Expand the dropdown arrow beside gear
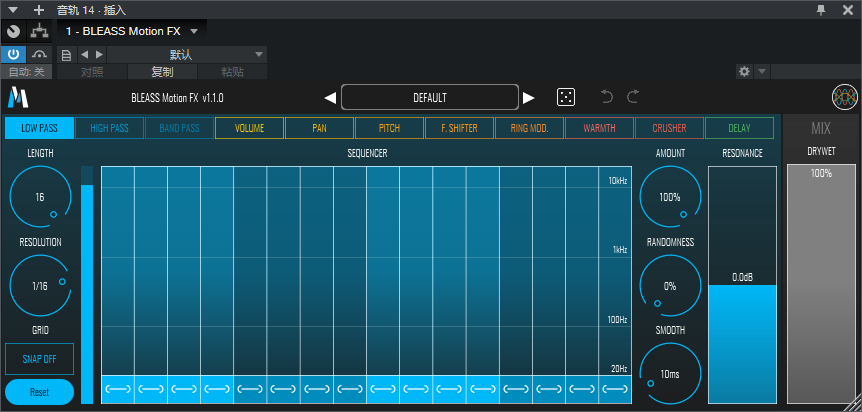Viewport: 862px width, 412px height. tap(762, 72)
